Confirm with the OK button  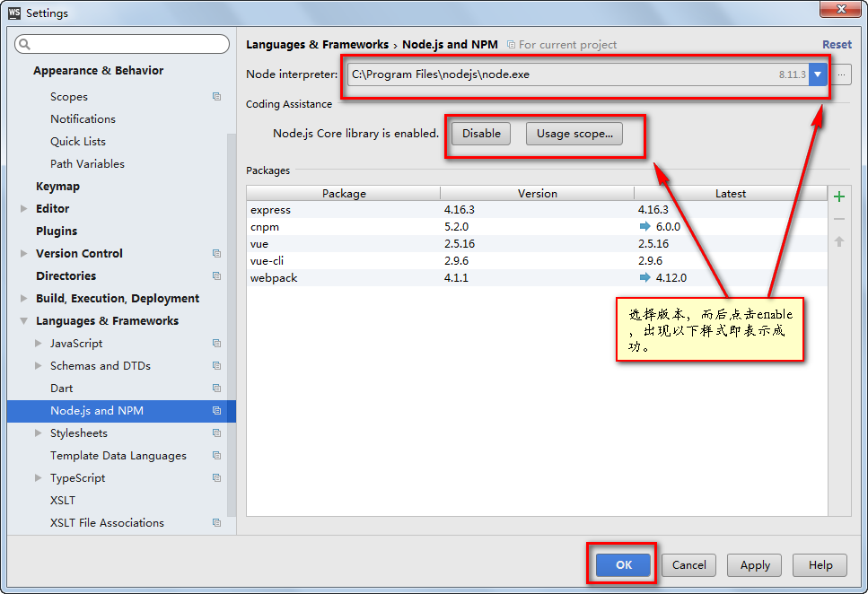pos(623,564)
